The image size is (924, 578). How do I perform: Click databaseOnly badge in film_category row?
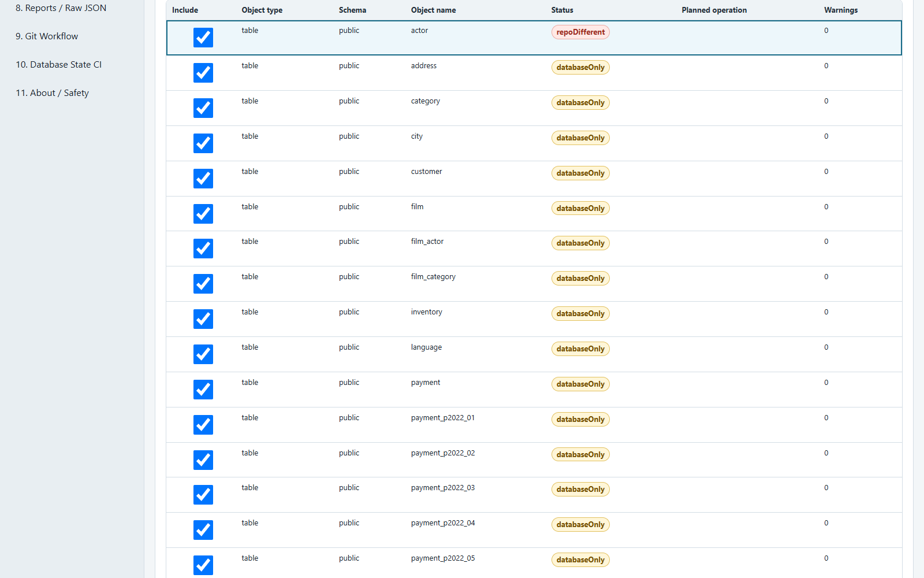[580, 279]
